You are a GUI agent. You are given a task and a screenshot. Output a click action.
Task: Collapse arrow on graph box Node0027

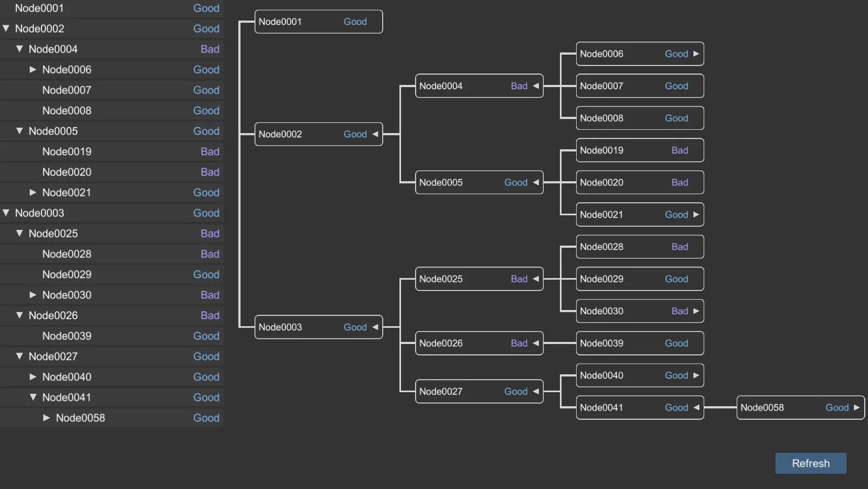coord(536,392)
